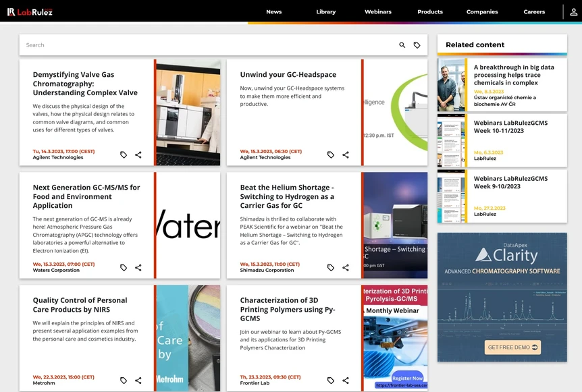The height and width of the screenshot is (392, 582).
Task: Click Frontier Lab organizer name
Action: coord(255,383)
